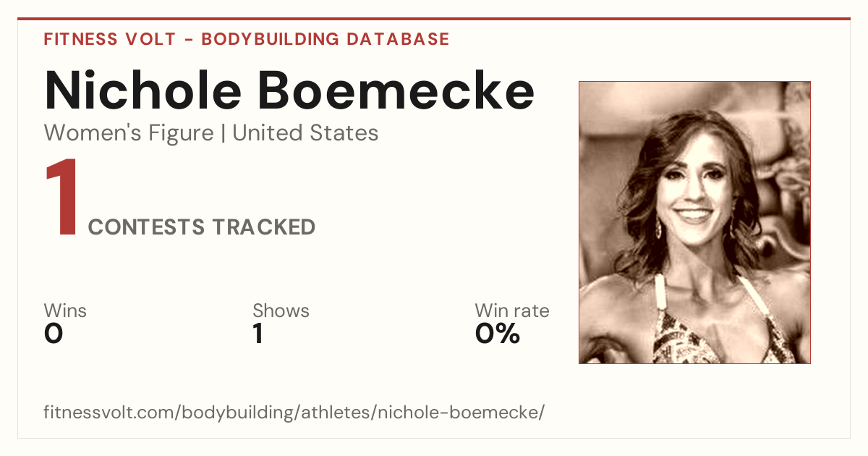
Task: Click the FITNESS VOLT brand text
Action: 110,39
